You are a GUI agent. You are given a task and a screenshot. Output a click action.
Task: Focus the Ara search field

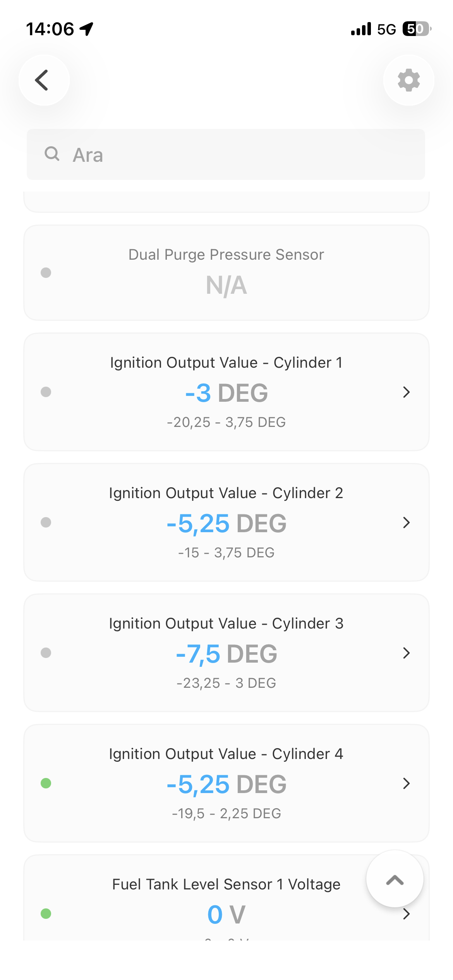pos(226,154)
